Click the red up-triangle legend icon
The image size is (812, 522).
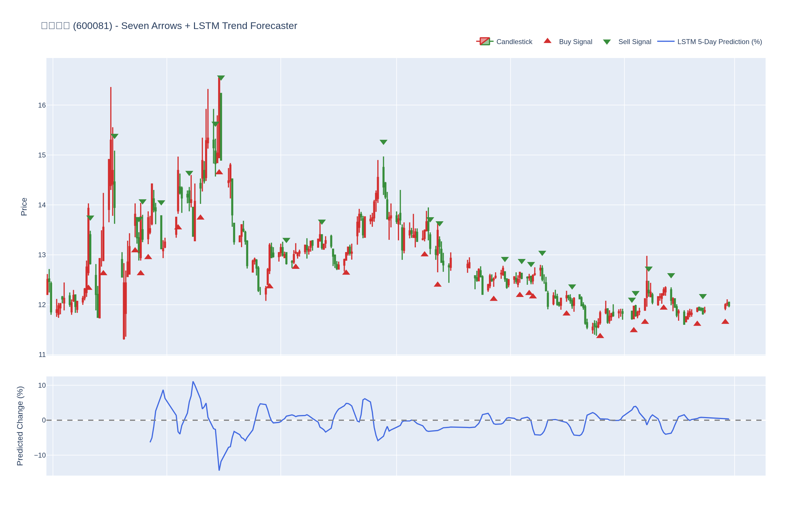pos(547,41)
